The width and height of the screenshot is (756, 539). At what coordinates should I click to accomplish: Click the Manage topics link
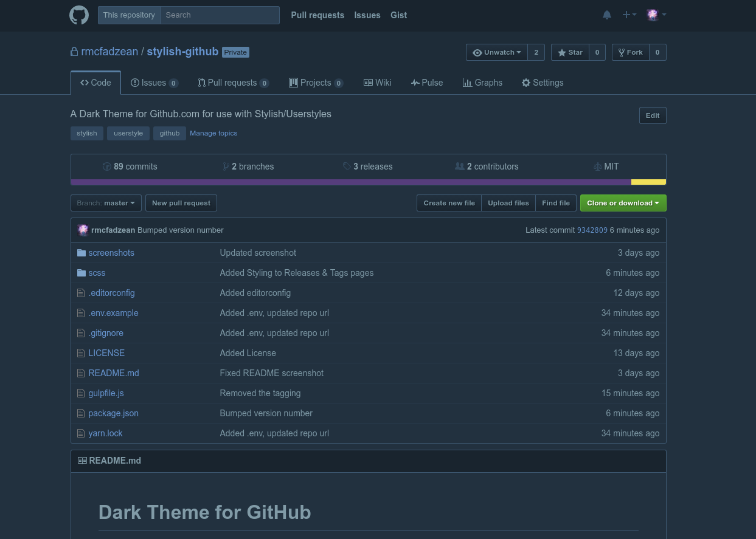click(x=213, y=133)
